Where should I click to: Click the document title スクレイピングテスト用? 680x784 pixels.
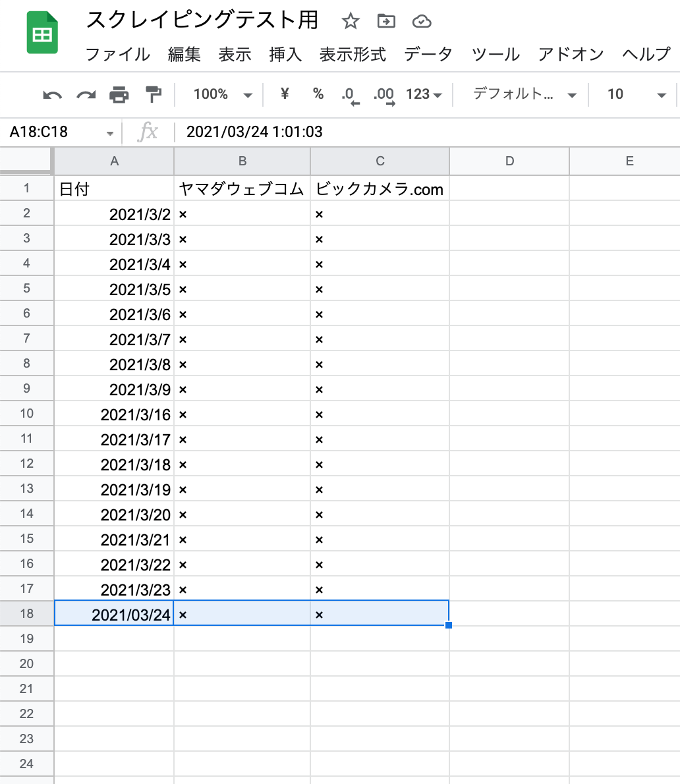(202, 20)
